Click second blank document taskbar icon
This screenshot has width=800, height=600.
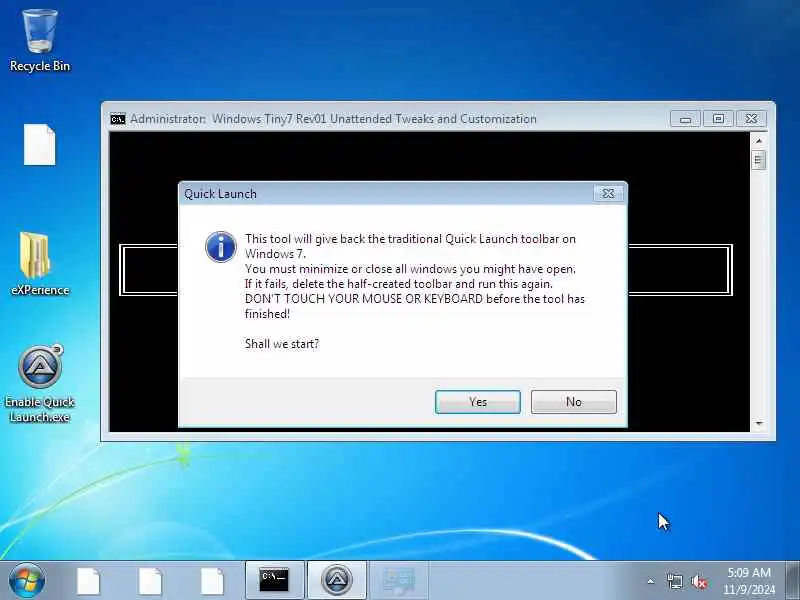[150, 581]
